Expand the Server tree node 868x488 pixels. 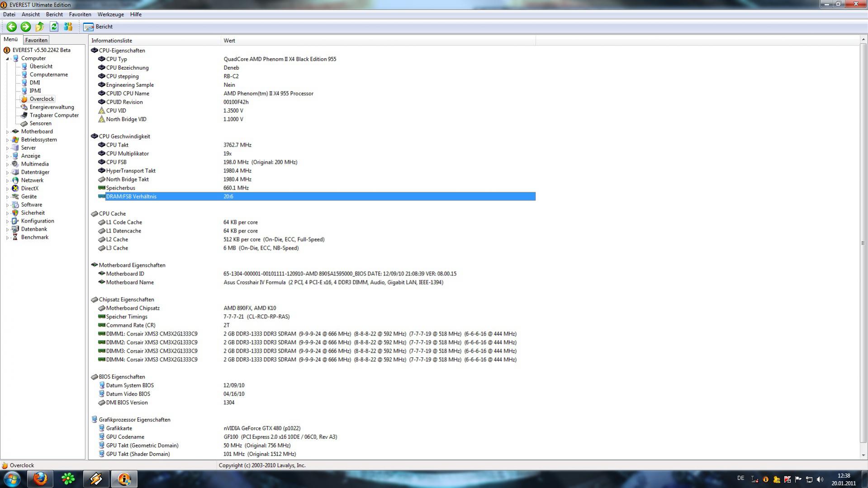[x=7, y=148]
